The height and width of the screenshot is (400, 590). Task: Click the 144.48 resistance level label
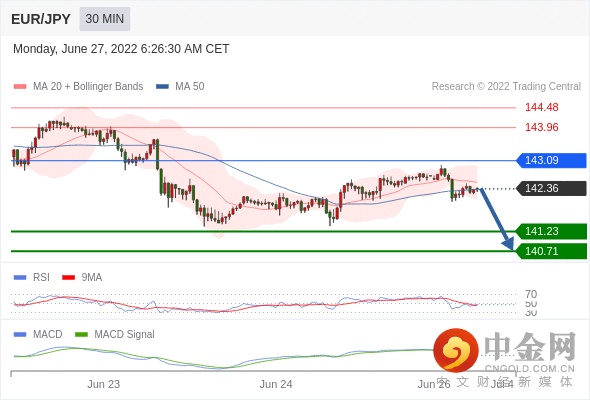click(541, 107)
